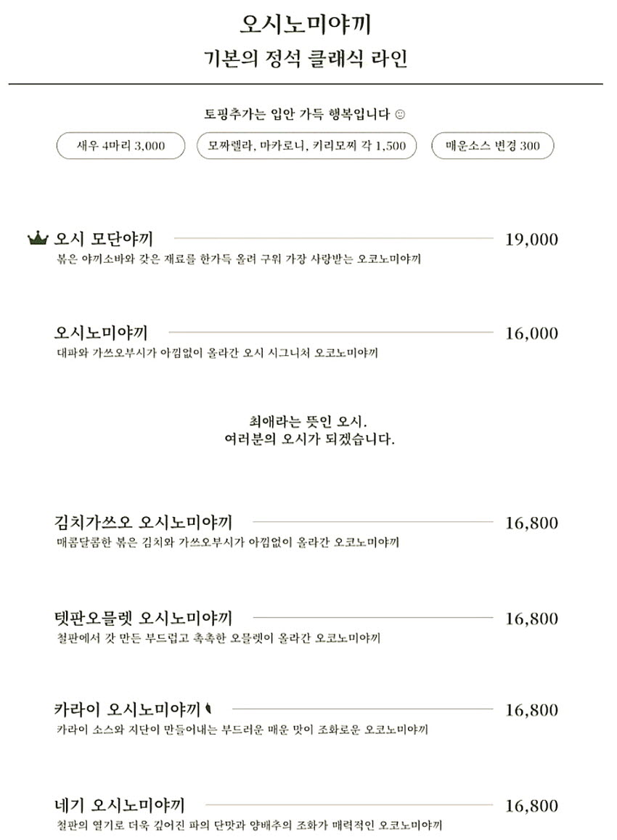The height and width of the screenshot is (840, 617).
Task: Click the 오시노미야끼 16,000 menu item title
Action: coord(101,333)
